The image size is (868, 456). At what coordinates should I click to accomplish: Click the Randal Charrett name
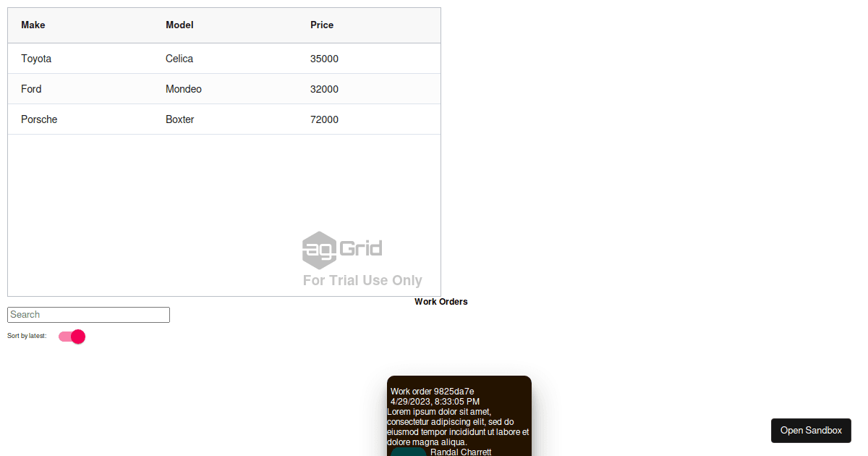tap(461, 452)
